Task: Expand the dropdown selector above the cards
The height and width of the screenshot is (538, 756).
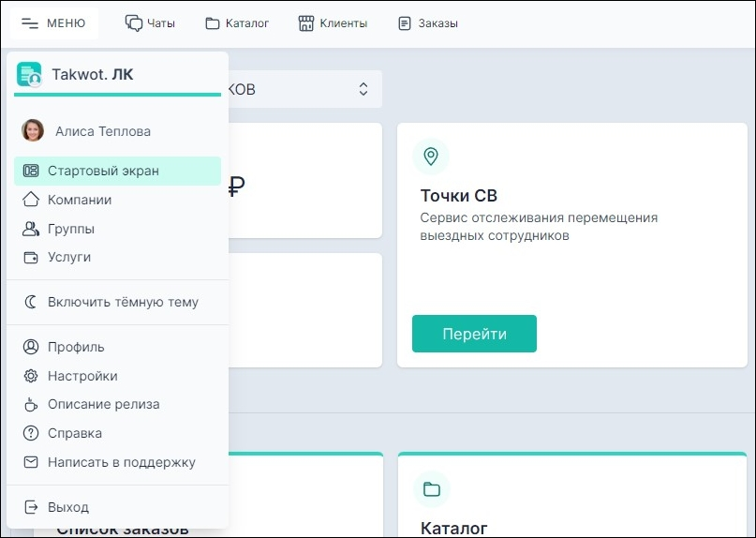Action: [x=363, y=89]
